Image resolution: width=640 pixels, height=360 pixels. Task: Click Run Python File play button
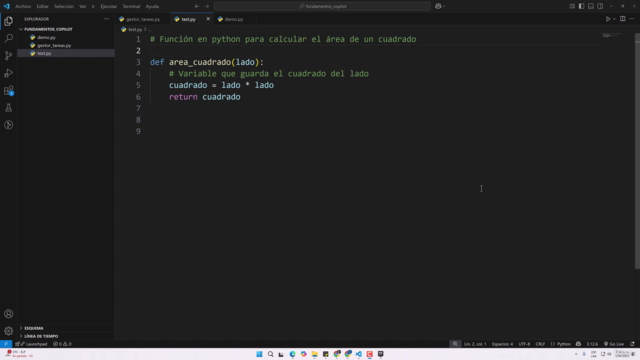pos(608,19)
